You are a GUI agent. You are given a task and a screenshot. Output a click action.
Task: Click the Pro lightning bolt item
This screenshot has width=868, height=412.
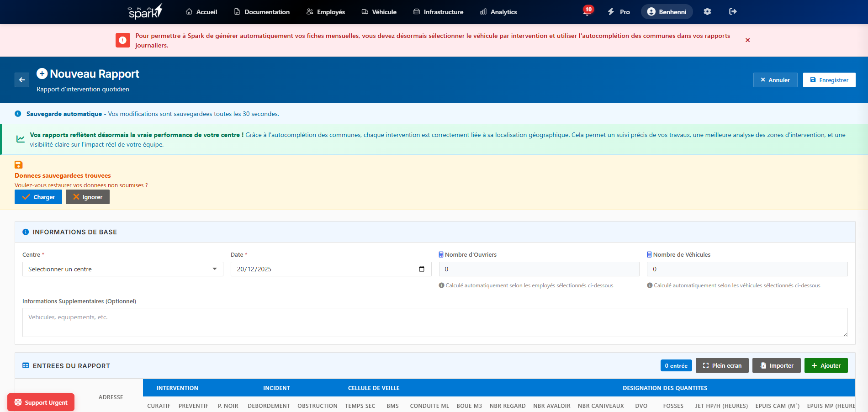619,12
